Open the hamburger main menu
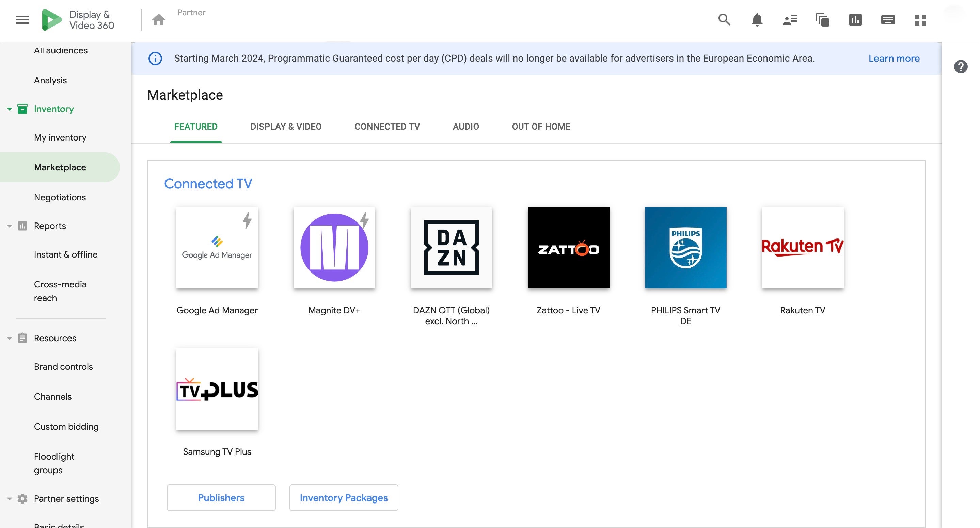980x528 pixels. (22, 20)
